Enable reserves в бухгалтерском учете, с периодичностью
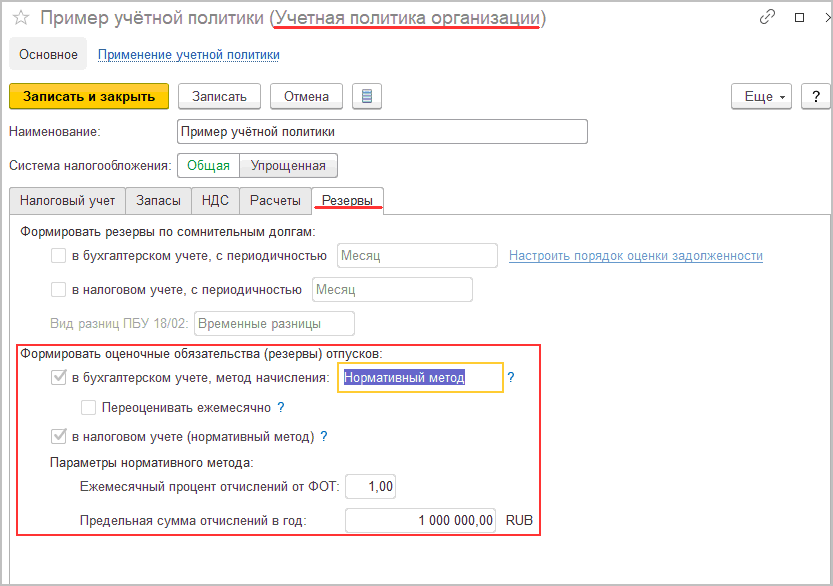The image size is (833, 586). 59,256
